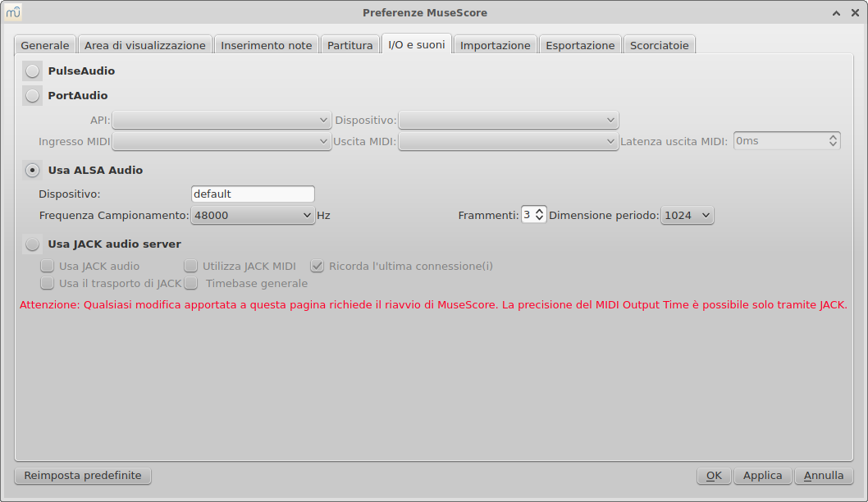868x502 pixels.
Task: Switch to the Importazione tab
Action: click(x=495, y=45)
